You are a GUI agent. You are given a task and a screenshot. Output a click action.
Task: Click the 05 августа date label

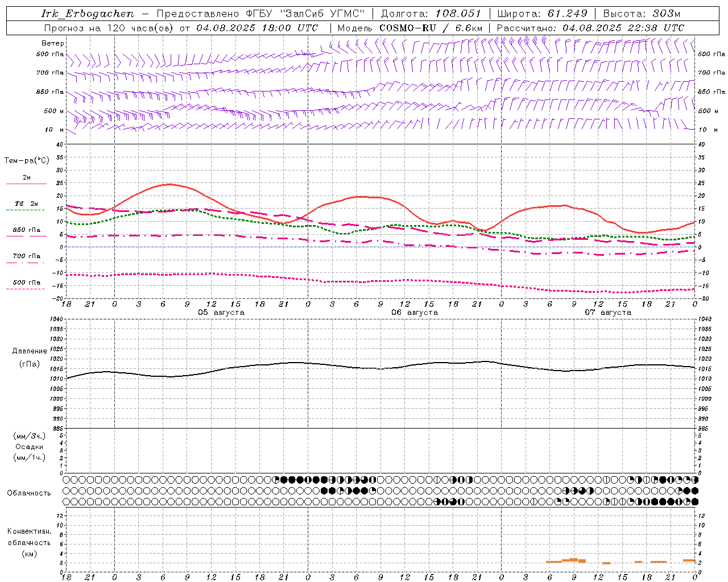[x=221, y=313]
